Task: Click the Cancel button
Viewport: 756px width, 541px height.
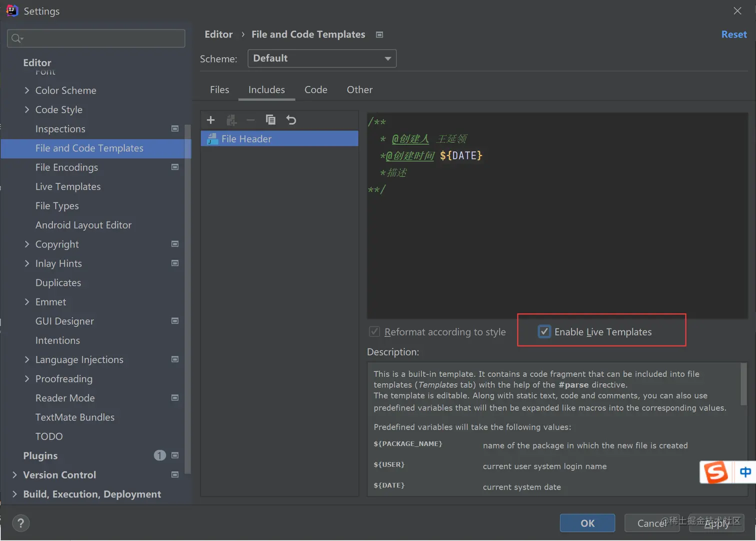Action: pyautogui.click(x=651, y=523)
